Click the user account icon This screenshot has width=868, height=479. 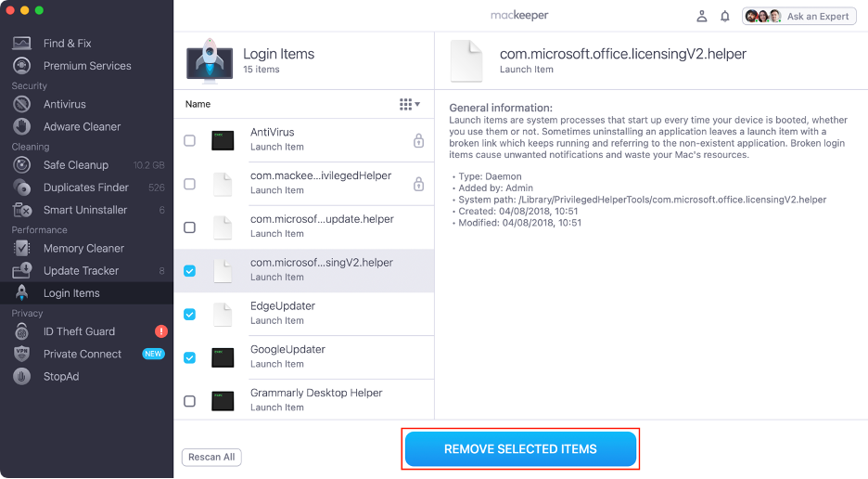coord(701,16)
